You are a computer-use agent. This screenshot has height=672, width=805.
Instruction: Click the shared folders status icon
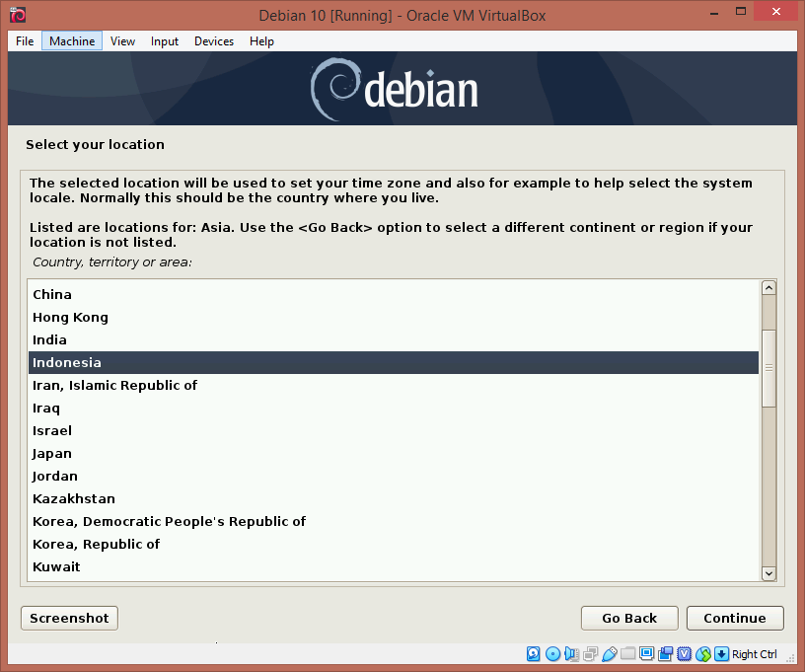(x=627, y=653)
